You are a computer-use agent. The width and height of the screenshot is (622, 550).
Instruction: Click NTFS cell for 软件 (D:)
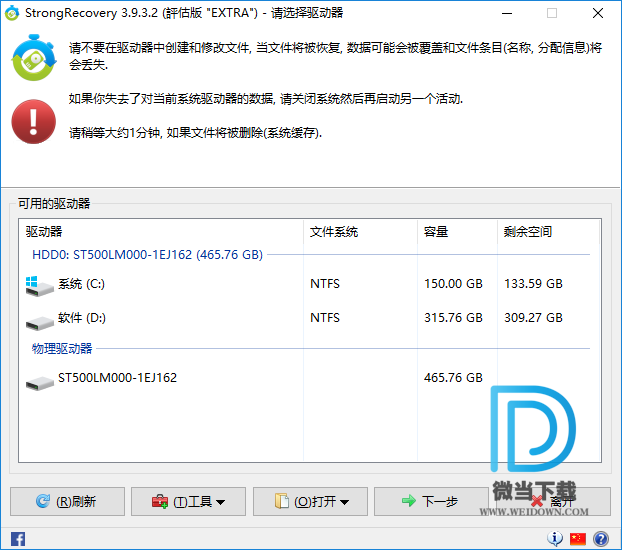coord(325,318)
